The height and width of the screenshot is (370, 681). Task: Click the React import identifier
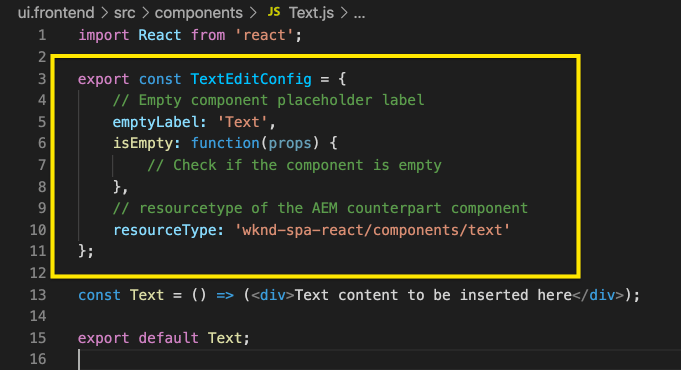click(x=159, y=35)
